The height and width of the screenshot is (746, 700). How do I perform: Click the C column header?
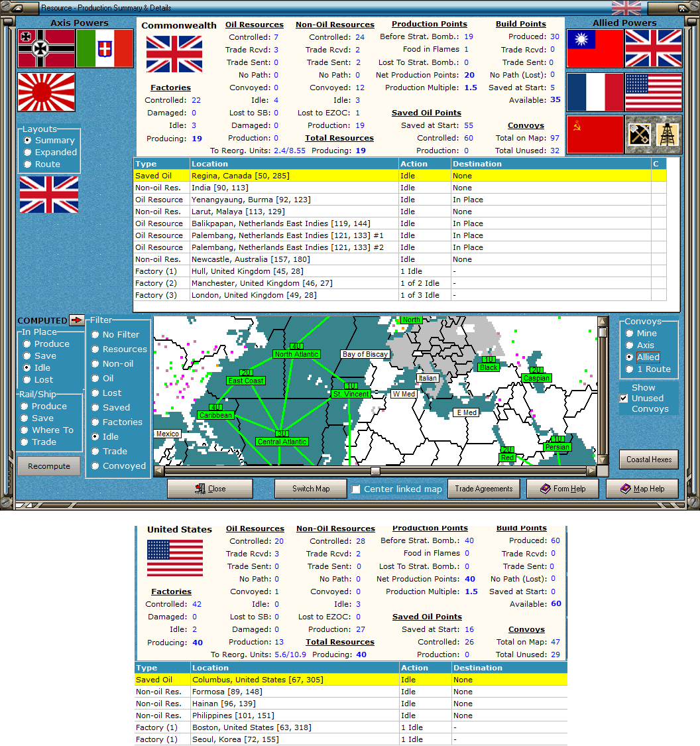tap(659, 164)
